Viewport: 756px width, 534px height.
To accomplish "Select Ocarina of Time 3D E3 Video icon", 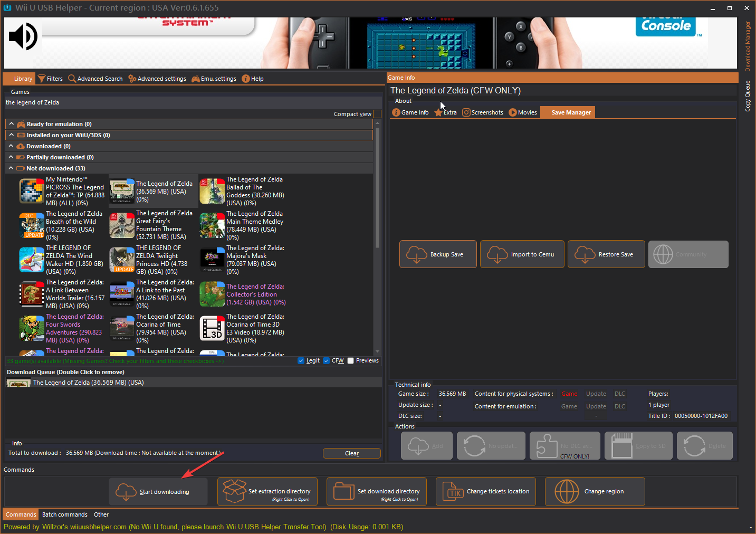I will pyautogui.click(x=212, y=328).
